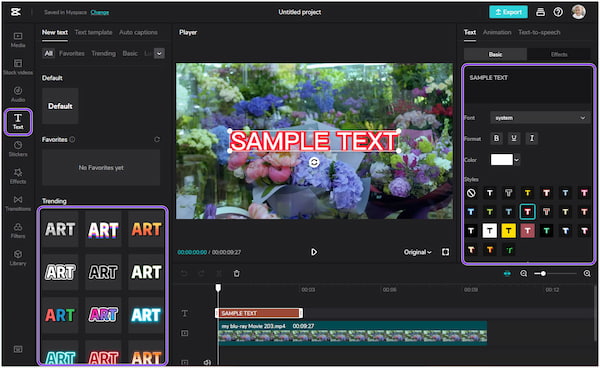Screen dimensions: 600x368
Task: Mute the audio track in timeline
Action: [x=207, y=362]
